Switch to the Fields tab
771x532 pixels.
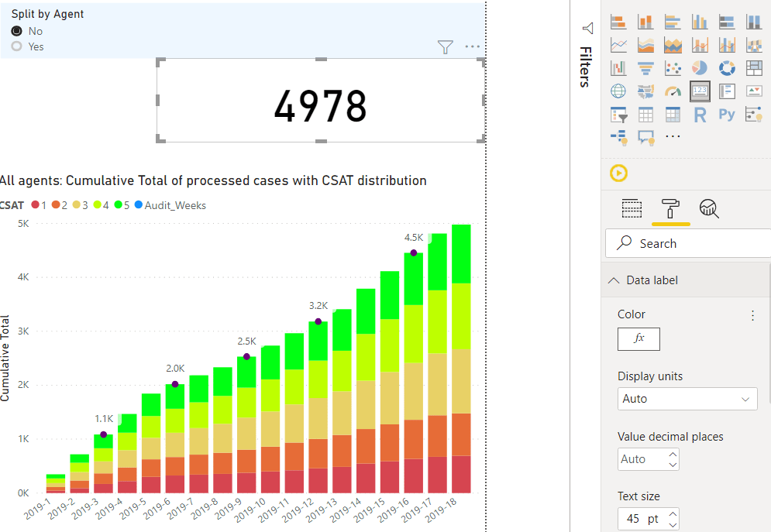point(632,208)
